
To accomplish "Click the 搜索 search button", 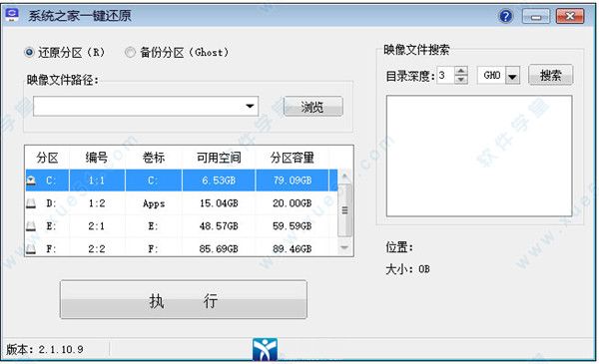I will tap(550, 75).
